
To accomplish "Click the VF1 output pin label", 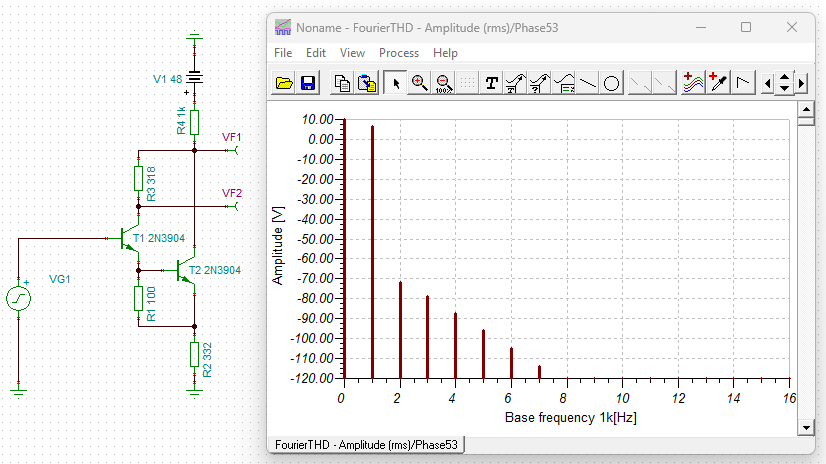I will point(231,137).
